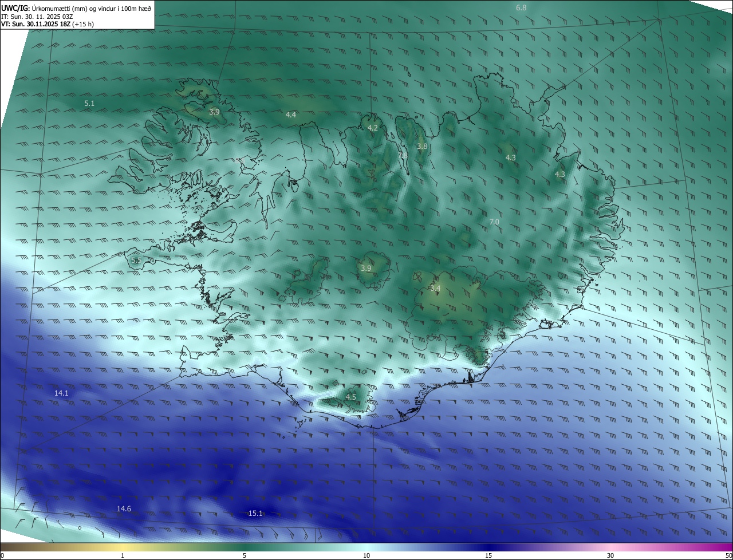This screenshot has height=560, width=733.
Task: Click the 5.5 value on the map
Action: [x=136, y=260]
